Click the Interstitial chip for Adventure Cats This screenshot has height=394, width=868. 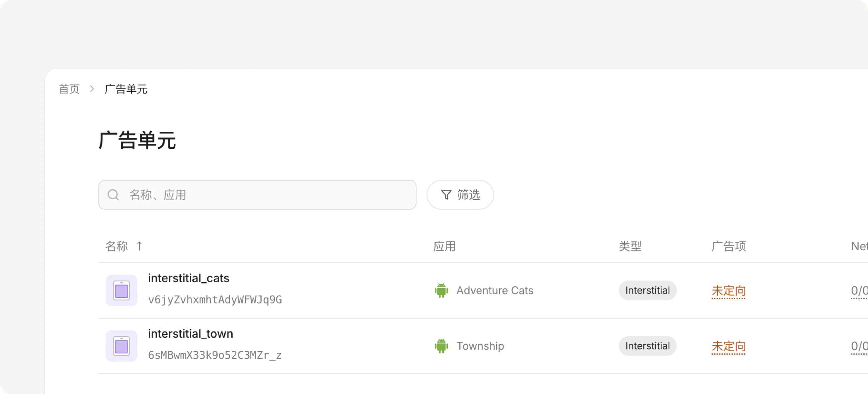[x=647, y=290]
